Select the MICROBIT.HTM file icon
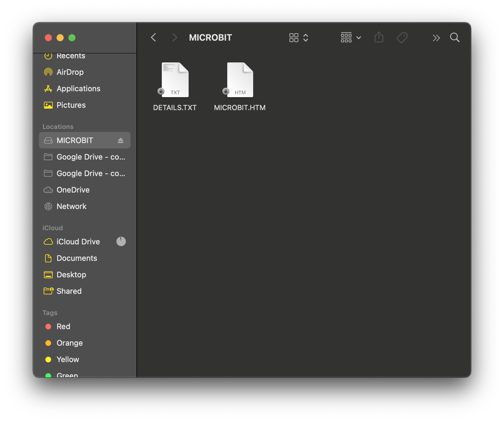The height and width of the screenshot is (421, 504). 240,80
